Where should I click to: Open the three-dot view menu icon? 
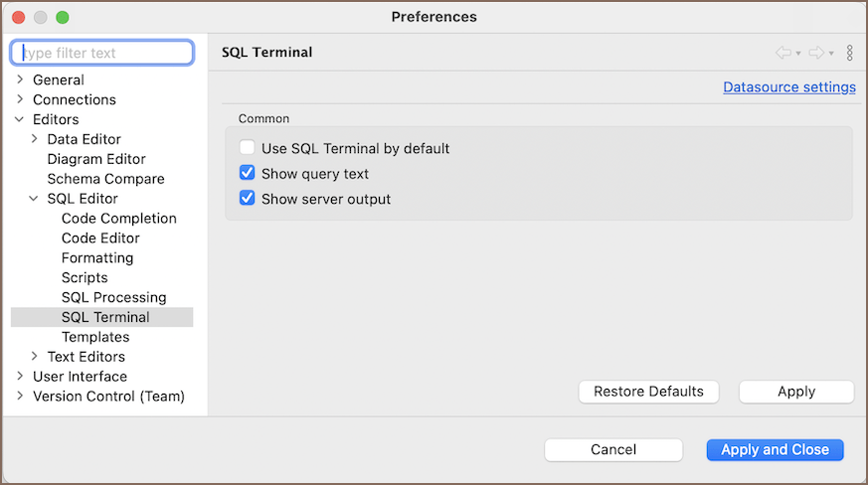tap(849, 53)
